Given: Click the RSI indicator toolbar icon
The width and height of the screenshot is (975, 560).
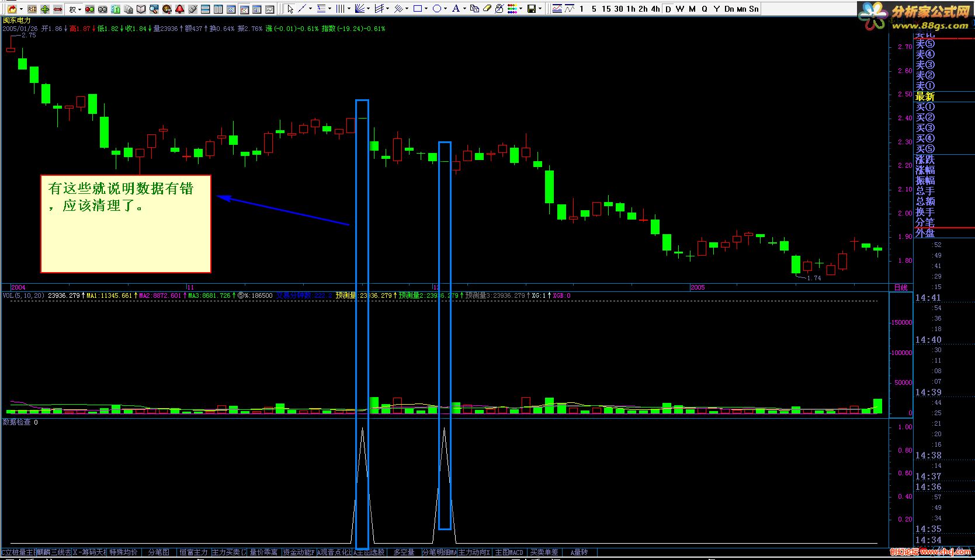Looking at the screenshot, I should [32, 9].
